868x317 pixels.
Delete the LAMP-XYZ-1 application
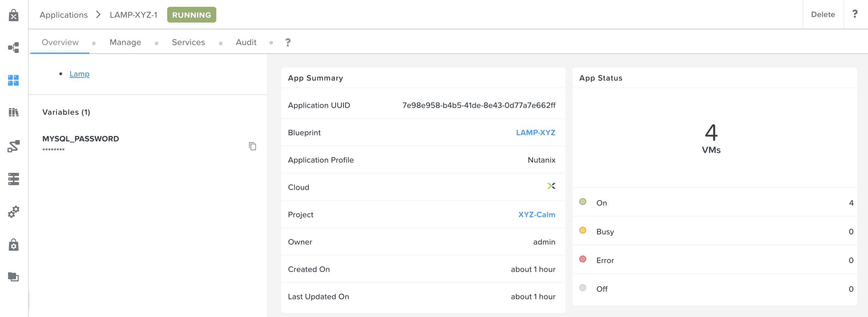[823, 14]
